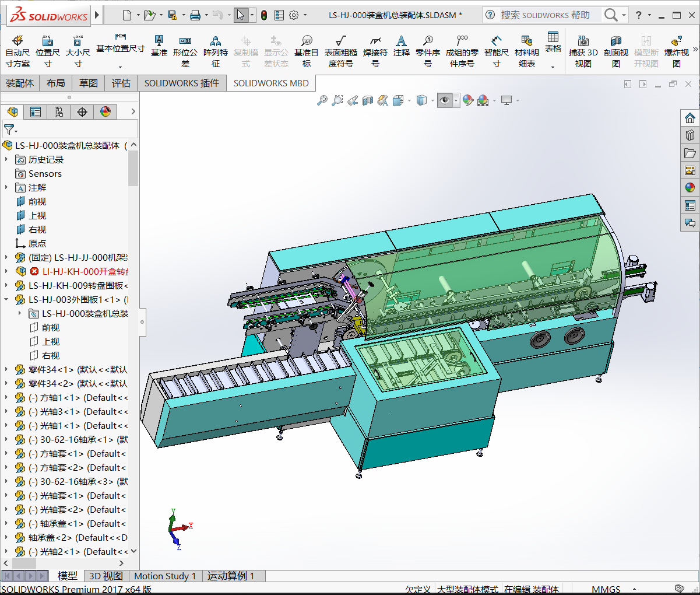Click the 爆炸视图 tool
This screenshot has height=595, width=700.
click(x=677, y=51)
